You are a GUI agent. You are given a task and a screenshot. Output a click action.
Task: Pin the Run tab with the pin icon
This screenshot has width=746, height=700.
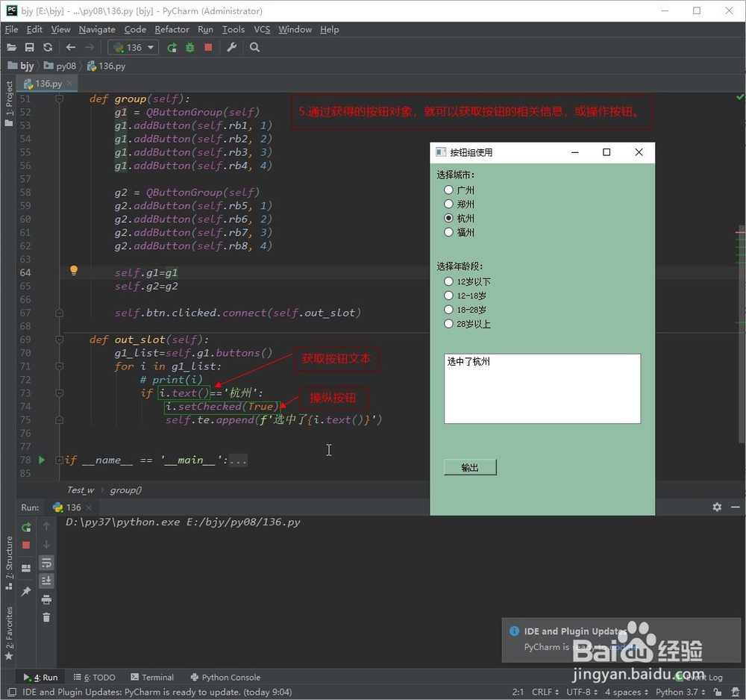26,591
